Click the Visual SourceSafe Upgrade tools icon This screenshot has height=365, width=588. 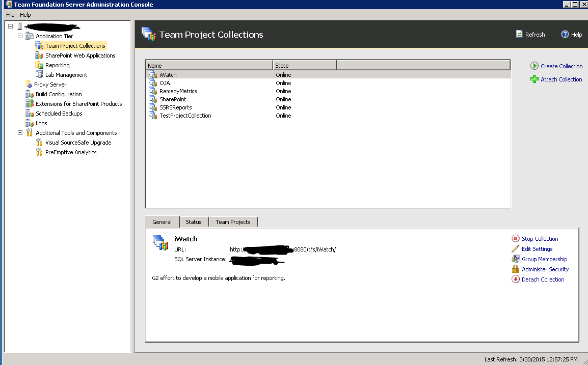point(39,143)
